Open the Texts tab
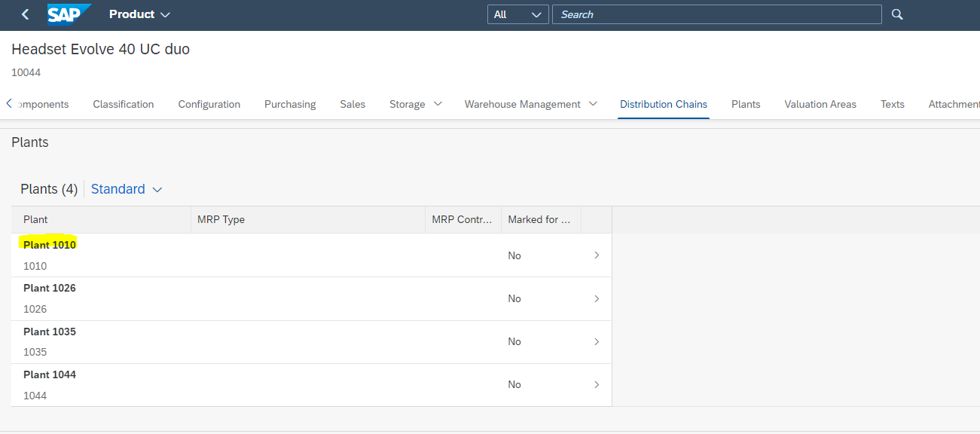This screenshot has height=434, width=980. (893, 104)
